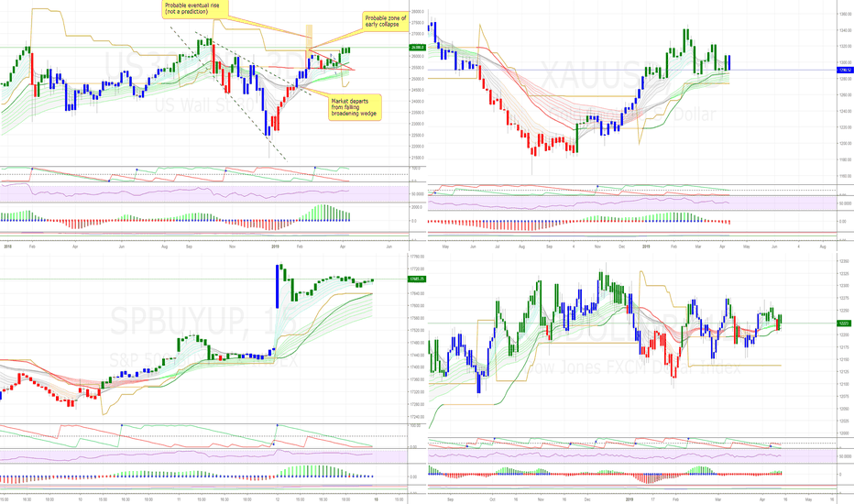Click the green 17685.25 price label on SPBUYUP chart
Image resolution: width=854 pixels, height=504 pixels.
(418, 279)
